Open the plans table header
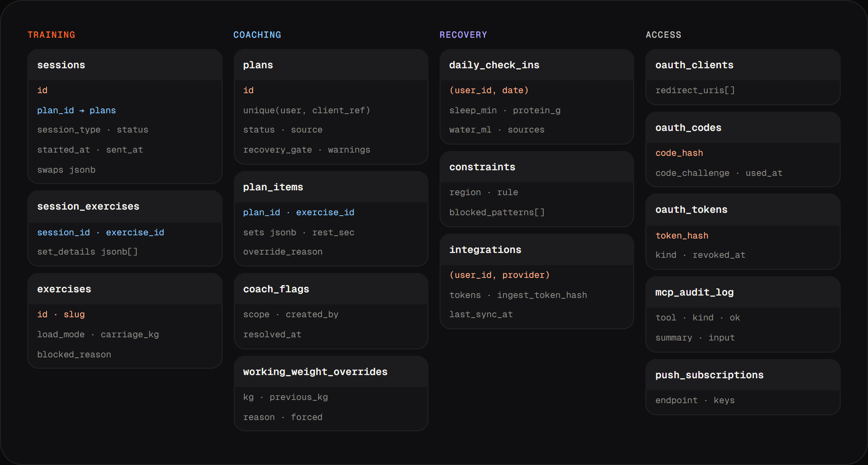This screenshot has height=465, width=868. [x=331, y=65]
